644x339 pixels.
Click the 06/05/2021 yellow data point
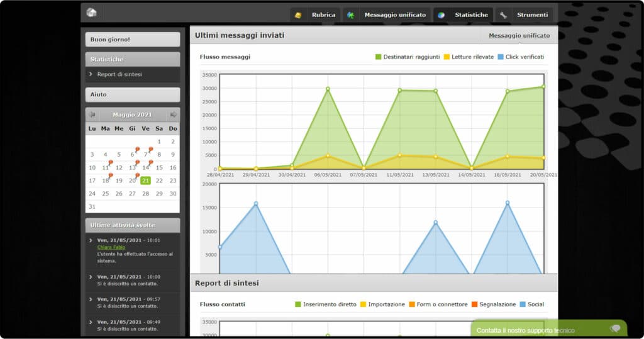click(328, 156)
